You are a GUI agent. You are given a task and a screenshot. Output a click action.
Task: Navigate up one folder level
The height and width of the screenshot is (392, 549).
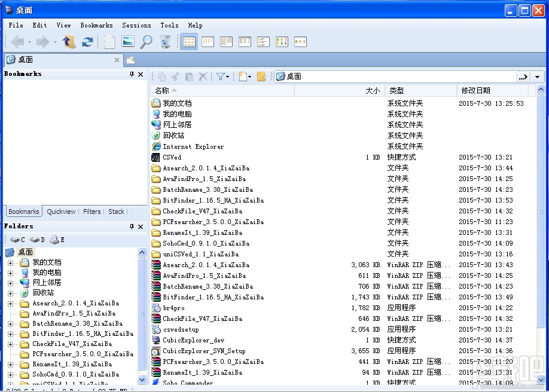click(69, 42)
